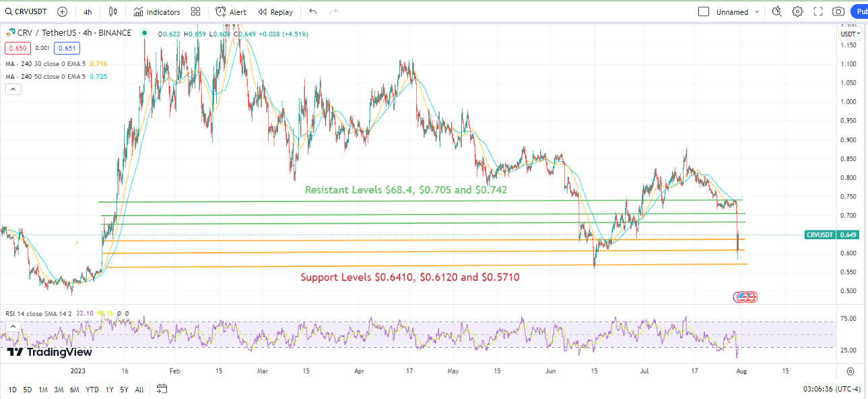Click the +0.028 (+4.51%) change value
The image size is (868, 399).
point(283,34)
